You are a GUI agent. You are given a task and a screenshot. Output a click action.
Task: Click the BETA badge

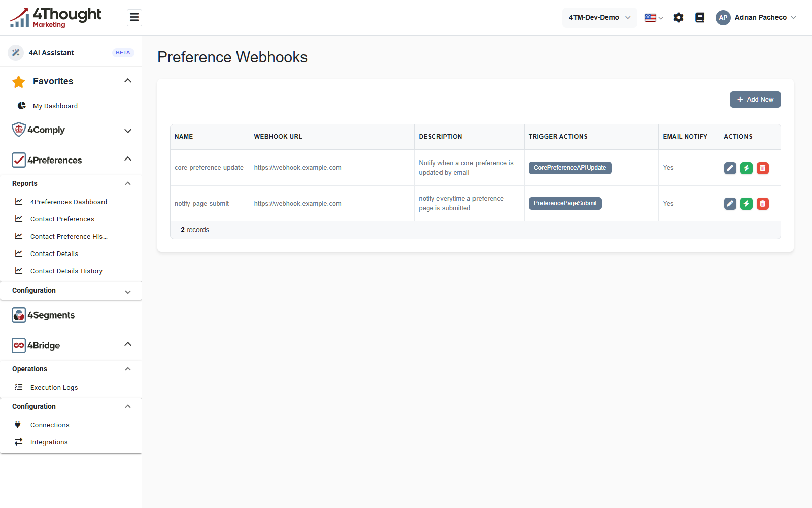click(x=123, y=53)
